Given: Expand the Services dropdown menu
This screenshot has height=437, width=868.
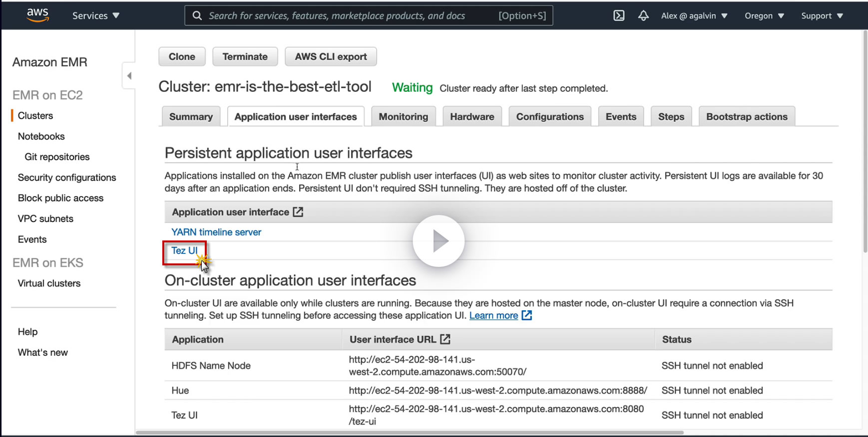Looking at the screenshot, I should point(95,15).
